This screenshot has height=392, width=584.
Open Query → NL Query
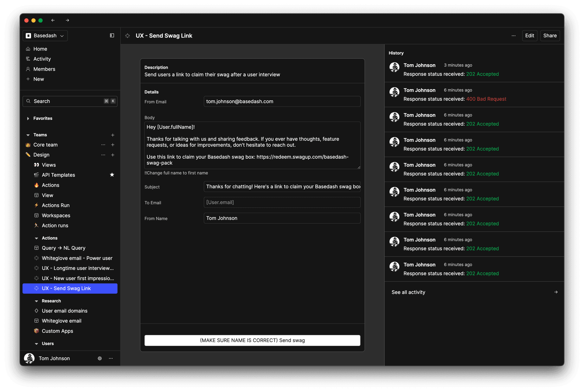pyautogui.click(x=70, y=248)
